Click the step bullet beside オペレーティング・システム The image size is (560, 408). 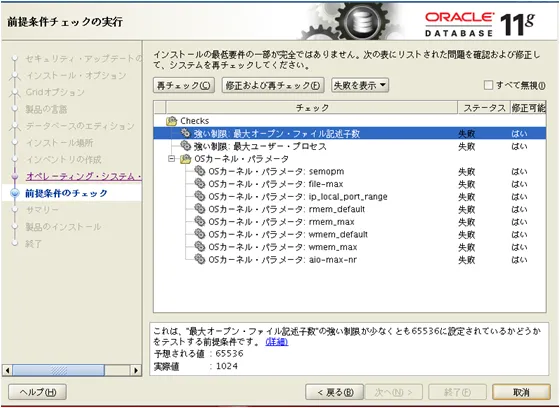pos(15,176)
